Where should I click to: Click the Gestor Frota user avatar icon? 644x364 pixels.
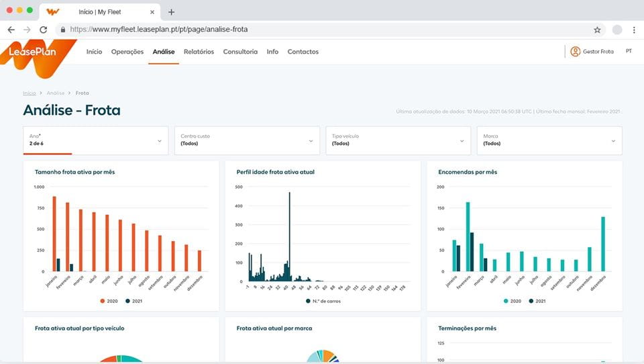575,52
